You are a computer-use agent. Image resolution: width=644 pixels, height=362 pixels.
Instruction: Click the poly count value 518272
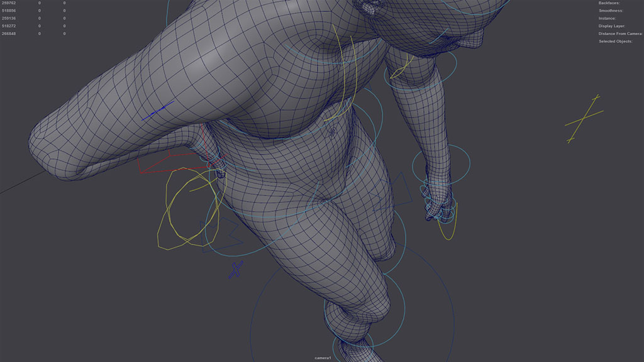9,26
